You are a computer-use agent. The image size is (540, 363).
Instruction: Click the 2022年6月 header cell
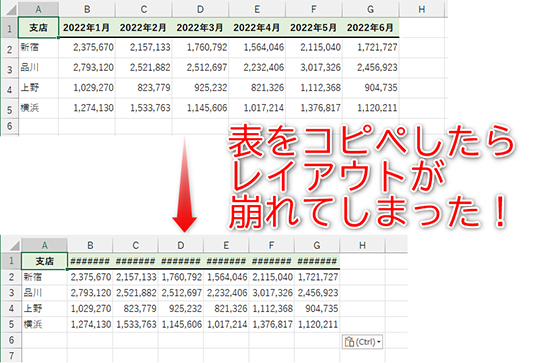click(371, 28)
